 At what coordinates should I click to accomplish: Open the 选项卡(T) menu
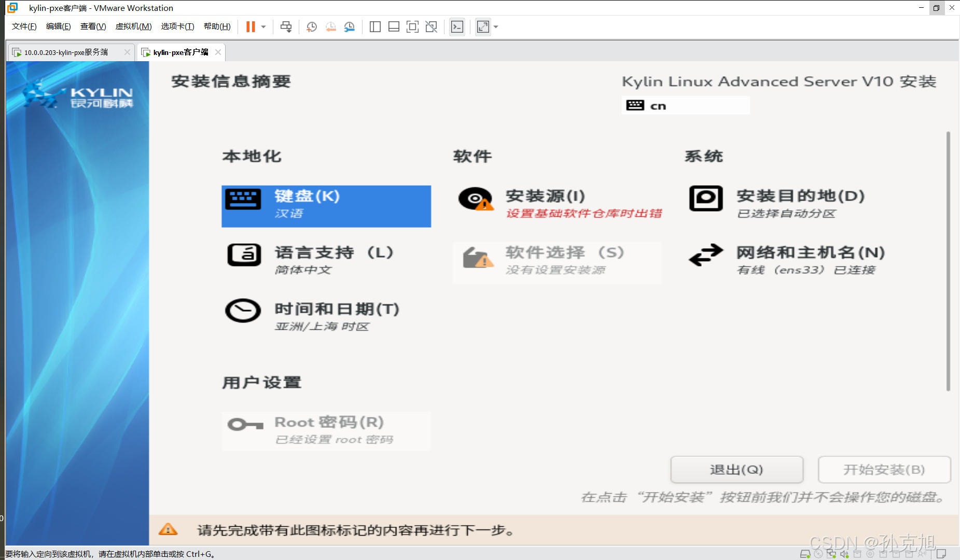[x=177, y=26]
